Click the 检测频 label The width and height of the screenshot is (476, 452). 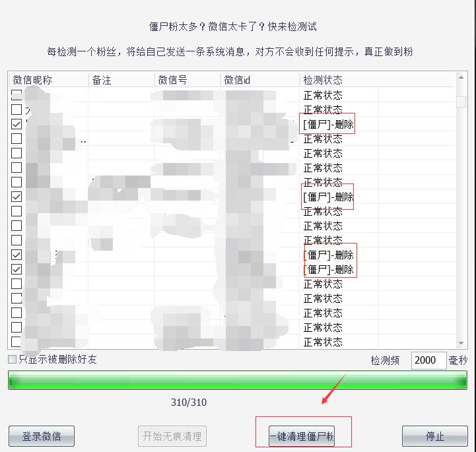click(385, 360)
